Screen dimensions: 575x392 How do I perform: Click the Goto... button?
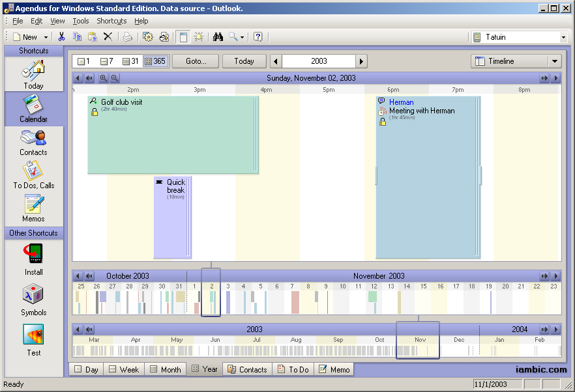[196, 61]
